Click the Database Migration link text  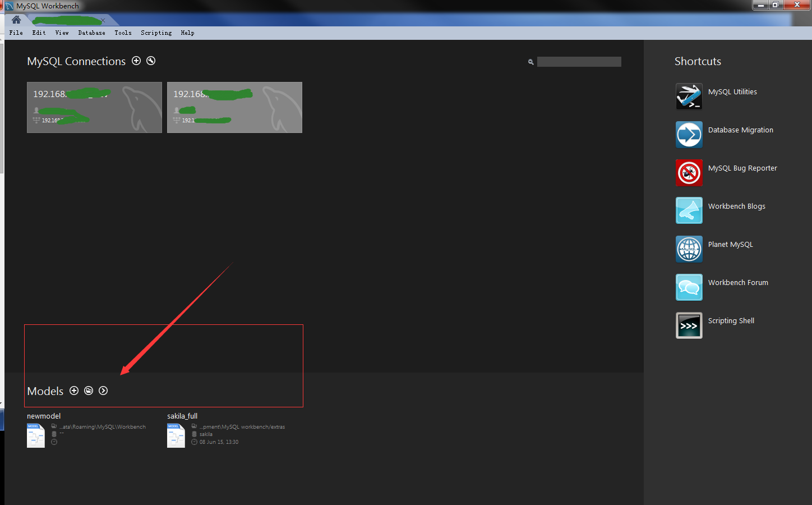pyautogui.click(x=741, y=130)
